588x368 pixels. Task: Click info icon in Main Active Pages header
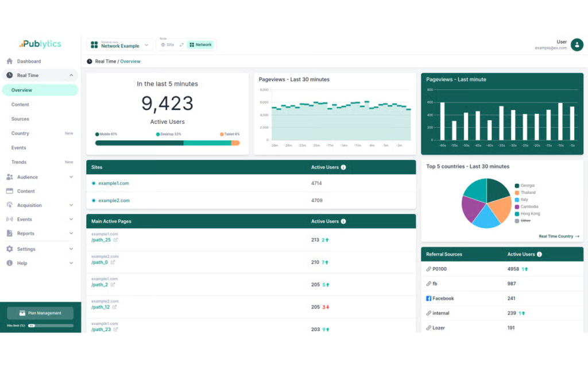pyautogui.click(x=343, y=221)
